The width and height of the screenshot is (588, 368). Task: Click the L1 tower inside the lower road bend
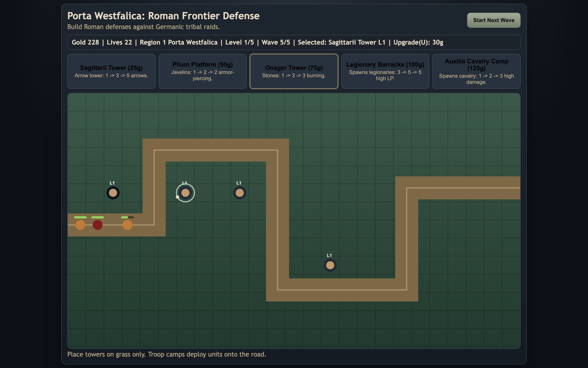point(330,265)
